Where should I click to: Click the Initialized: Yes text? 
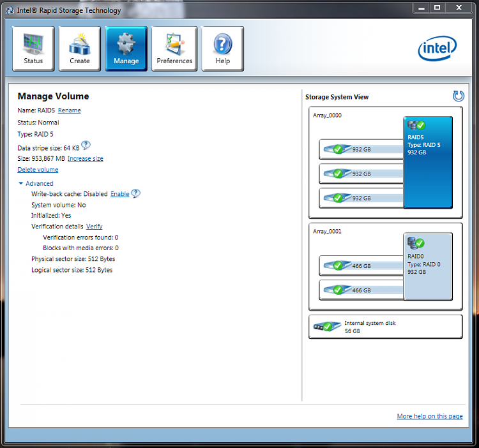pyautogui.click(x=51, y=216)
